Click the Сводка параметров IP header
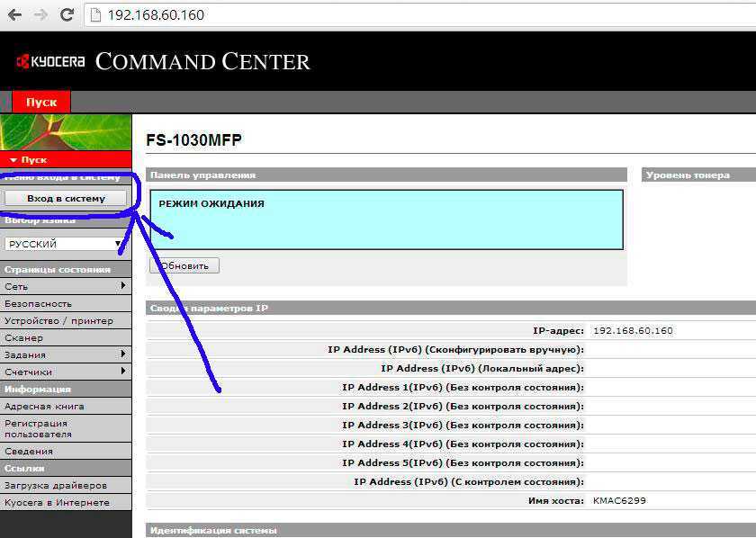Viewport: 756px width, 538px height. tap(451, 308)
